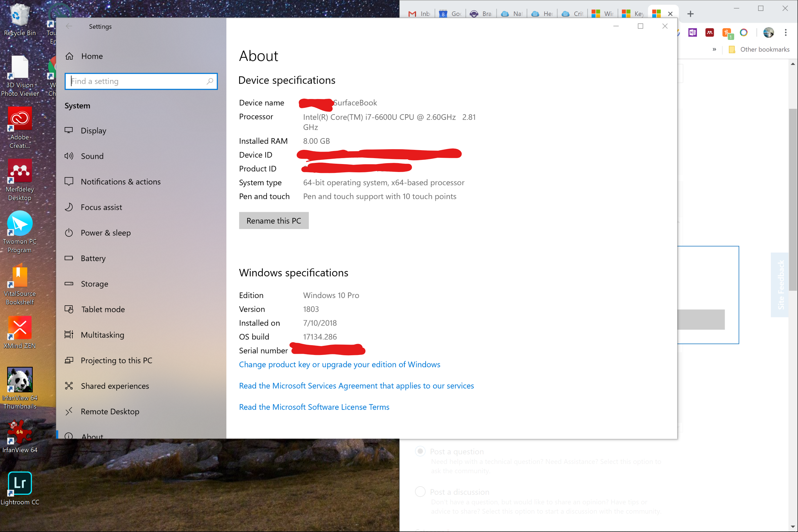The height and width of the screenshot is (532, 798).
Task: Open the Other bookmarks folder
Action: click(759, 50)
